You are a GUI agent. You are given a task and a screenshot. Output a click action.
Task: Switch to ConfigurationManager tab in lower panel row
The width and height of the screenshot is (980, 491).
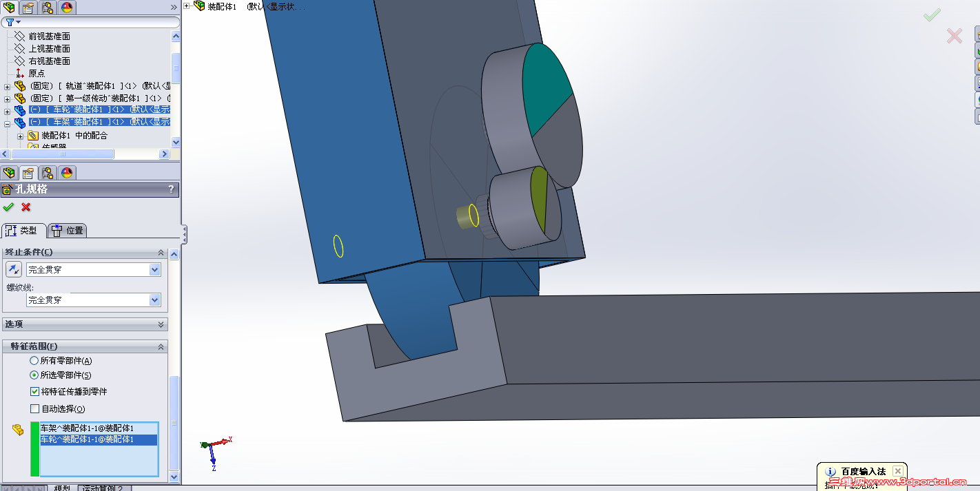pos(48,173)
